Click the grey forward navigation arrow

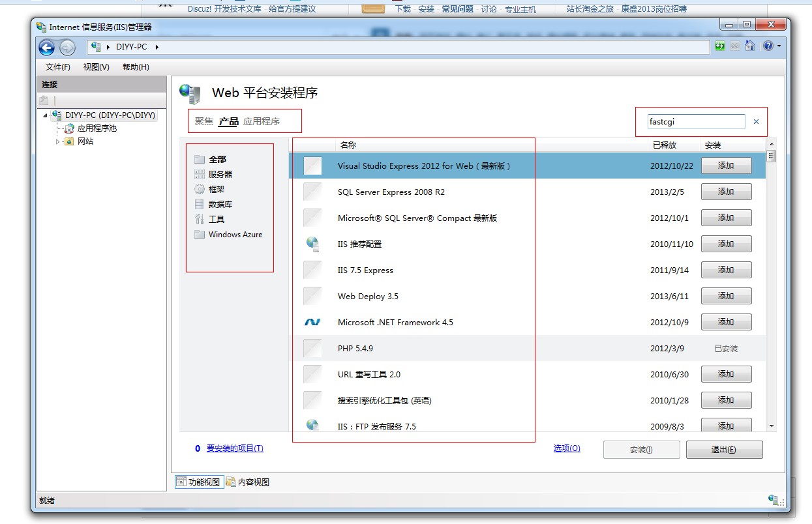tap(67, 48)
